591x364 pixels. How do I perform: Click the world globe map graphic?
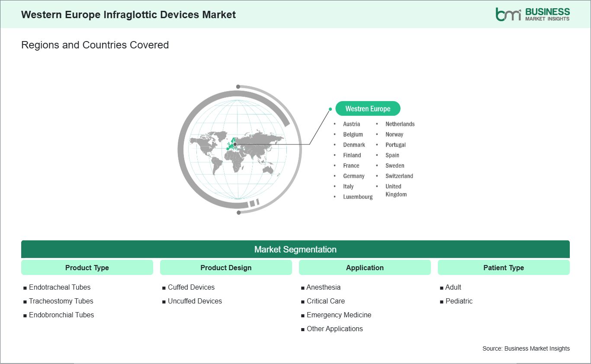pyautogui.click(x=239, y=149)
